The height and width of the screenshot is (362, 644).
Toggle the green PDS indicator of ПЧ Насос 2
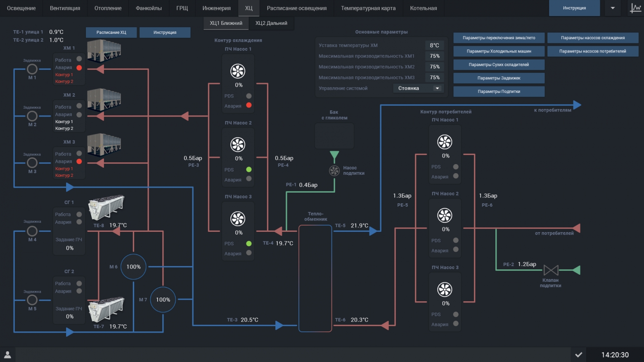point(249,169)
